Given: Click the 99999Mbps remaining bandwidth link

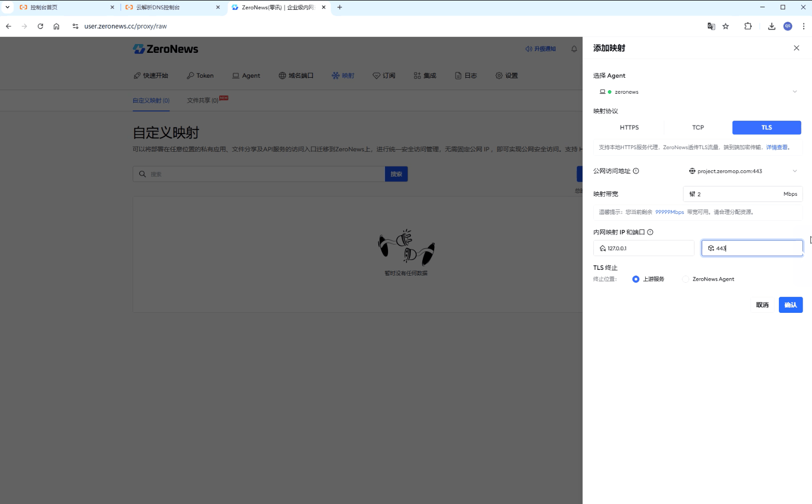Looking at the screenshot, I should 669,212.
